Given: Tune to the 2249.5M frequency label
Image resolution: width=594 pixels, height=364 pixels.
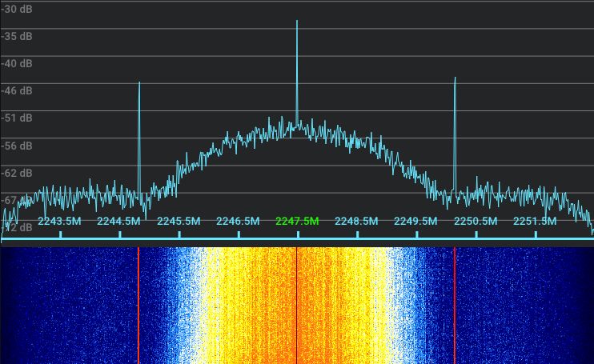Looking at the screenshot, I should point(415,221).
